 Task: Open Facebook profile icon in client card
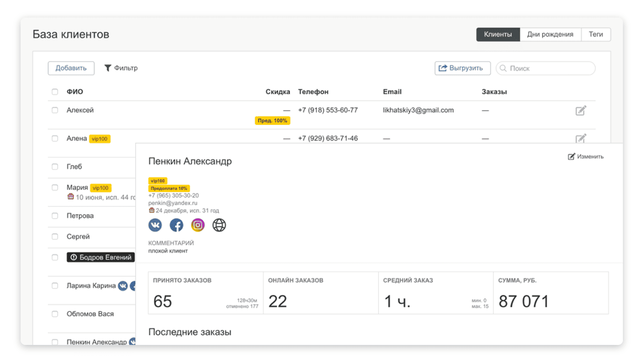pyautogui.click(x=177, y=226)
